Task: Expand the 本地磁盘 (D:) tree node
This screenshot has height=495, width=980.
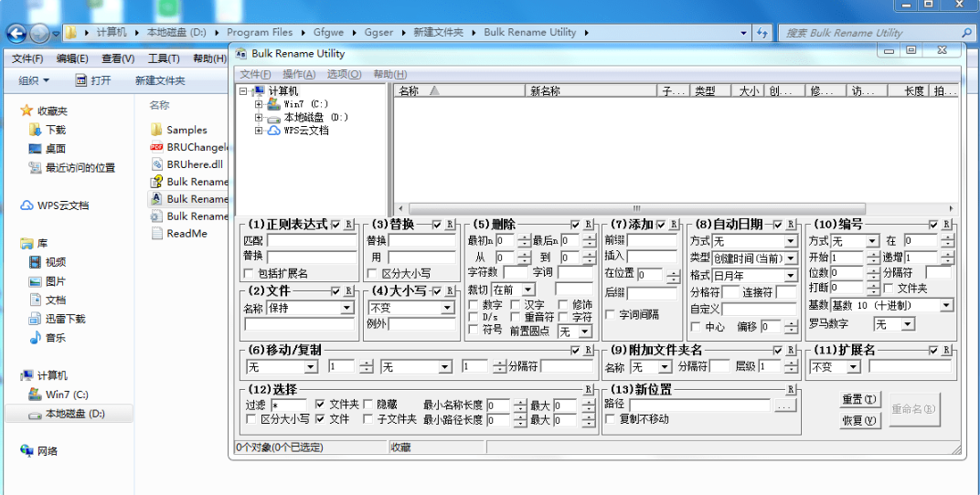Action: (259, 117)
